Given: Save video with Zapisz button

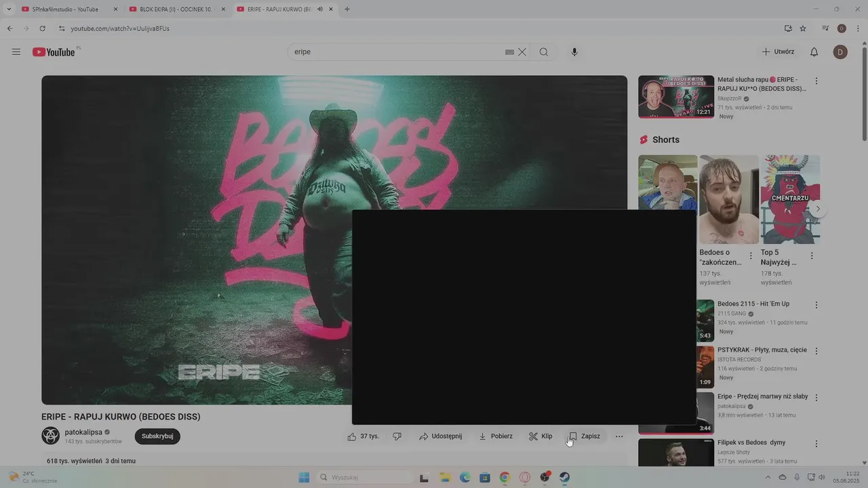Looking at the screenshot, I should pos(585,436).
